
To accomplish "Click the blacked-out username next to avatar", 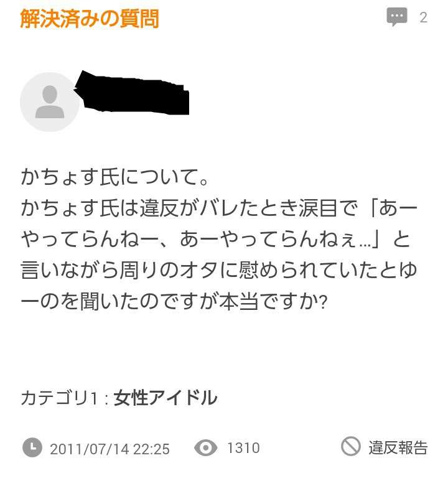I will point(132,93).
